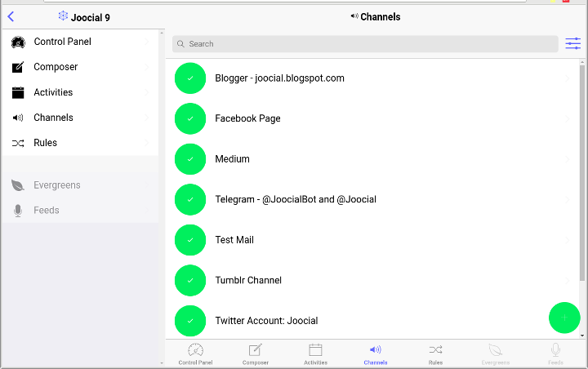
Task: Click the Joocial 9 logo icon
Action: tap(63, 16)
